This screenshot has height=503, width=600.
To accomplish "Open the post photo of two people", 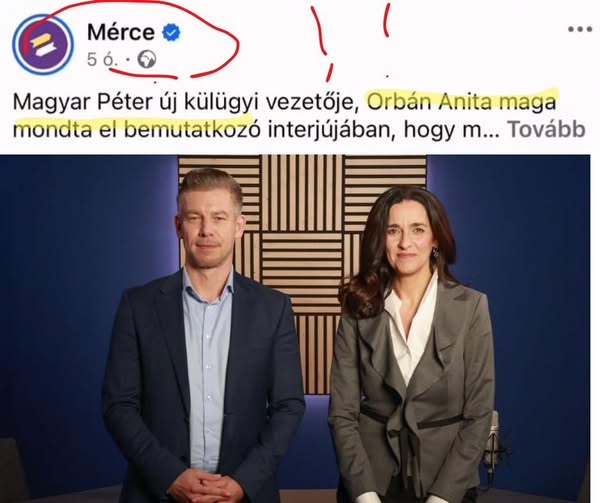I will 295,329.
